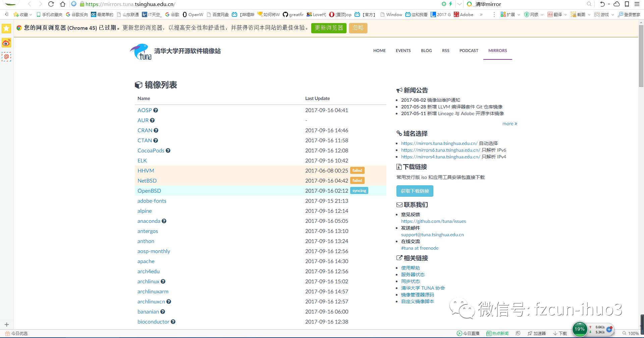Viewport: 644px width, 338px height.
Task: Open the OpenBSD mirror link
Action: tap(149, 191)
